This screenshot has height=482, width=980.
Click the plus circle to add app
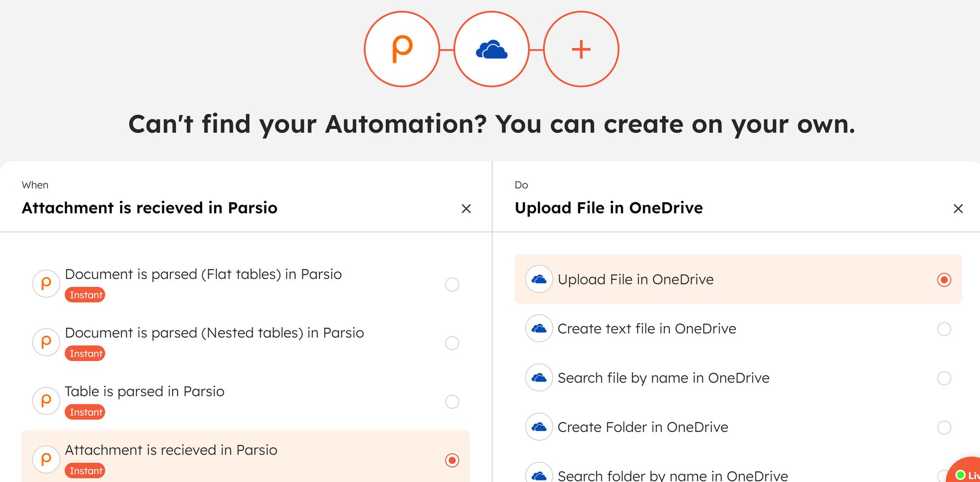[581, 49]
